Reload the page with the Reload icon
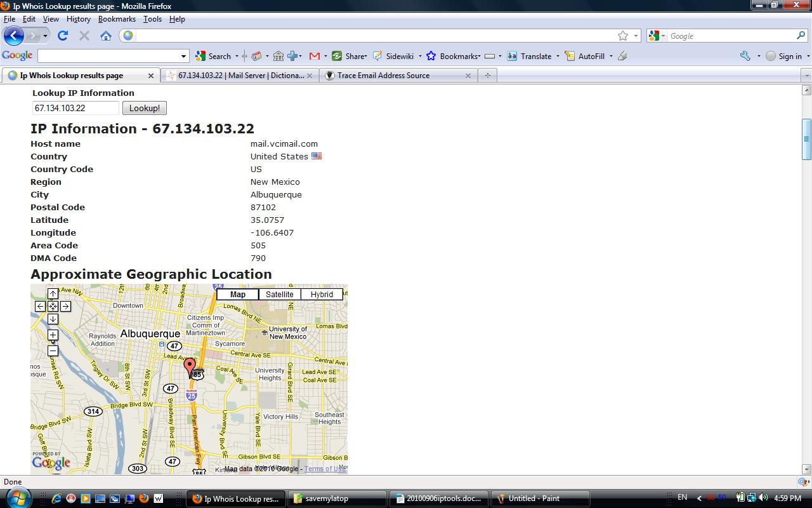 [63, 36]
